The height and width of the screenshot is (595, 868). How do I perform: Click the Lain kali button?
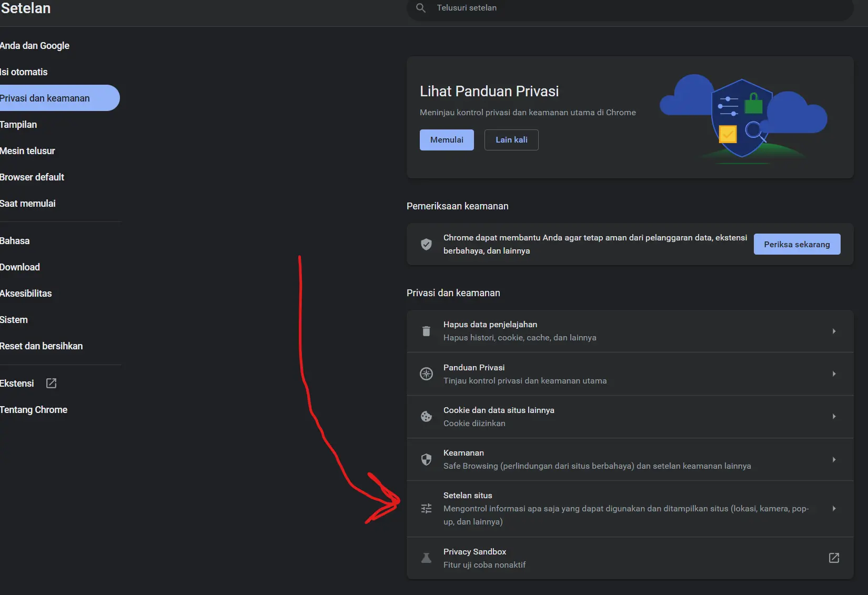[511, 140]
